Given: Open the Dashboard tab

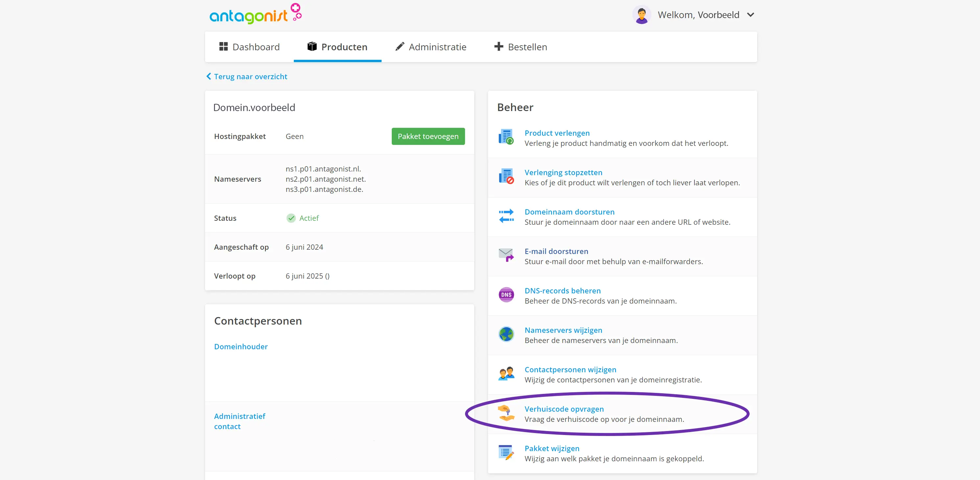Looking at the screenshot, I should coord(249,47).
